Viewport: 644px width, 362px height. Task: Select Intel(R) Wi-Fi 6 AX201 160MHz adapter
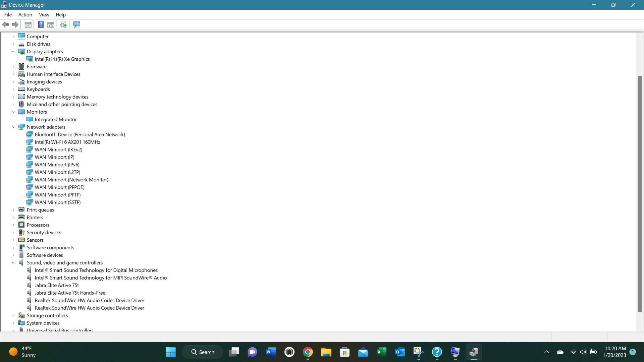(67, 142)
